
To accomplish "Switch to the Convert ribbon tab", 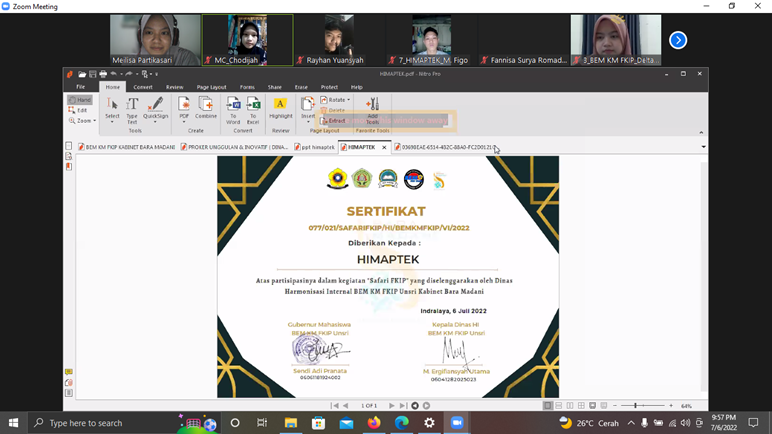I will [x=143, y=87].
